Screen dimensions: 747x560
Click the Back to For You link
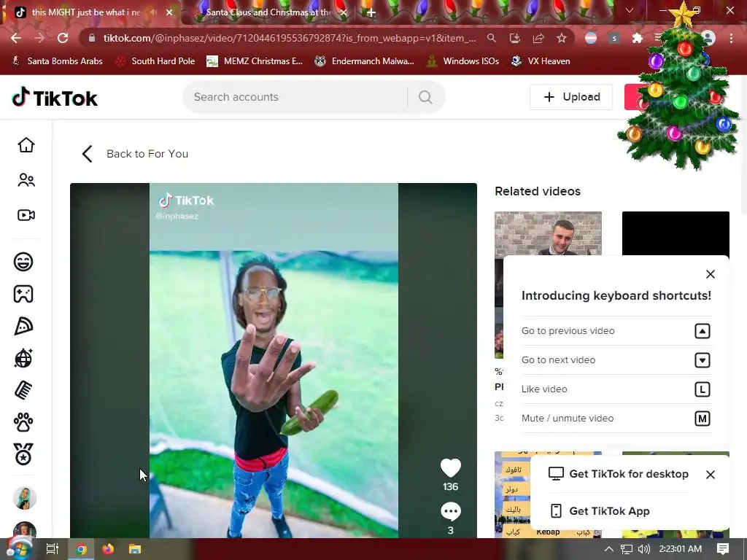click(x=147, y=154)
